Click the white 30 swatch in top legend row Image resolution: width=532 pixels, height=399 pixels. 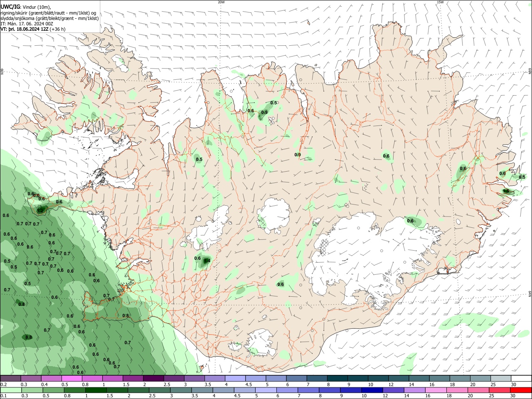click(x=521, y=378)
